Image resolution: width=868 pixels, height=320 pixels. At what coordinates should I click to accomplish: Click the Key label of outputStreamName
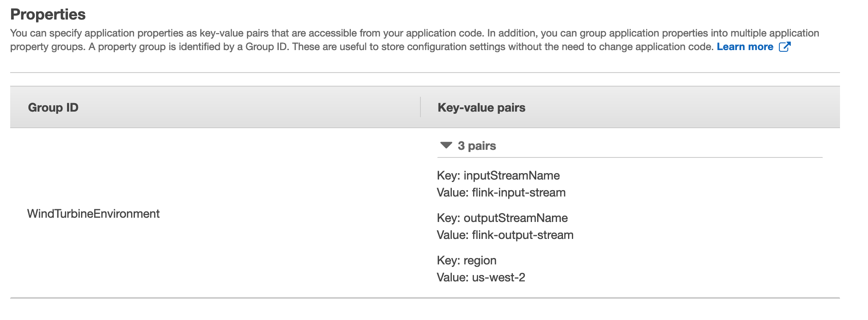click(448, 218)
